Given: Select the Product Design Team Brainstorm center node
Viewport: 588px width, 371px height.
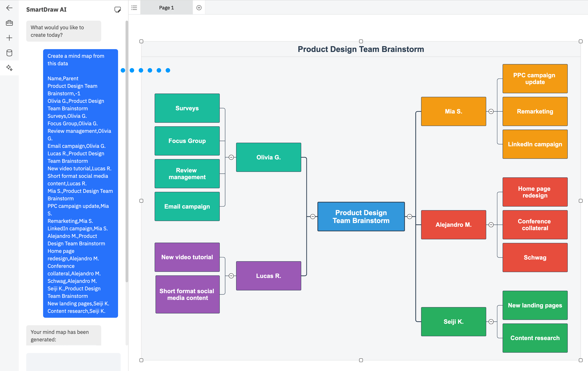Looking at the screenshot, I should point(361,216).
